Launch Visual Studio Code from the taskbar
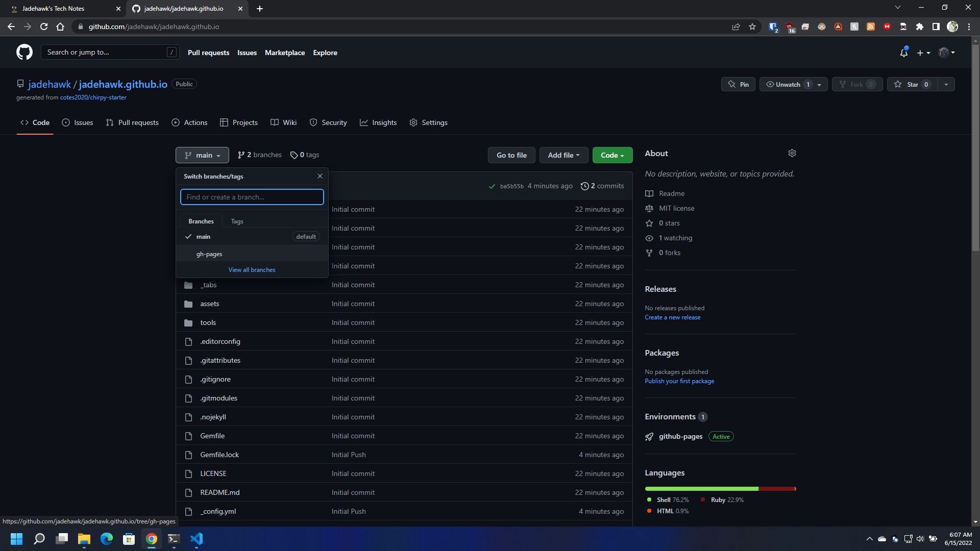 pyautogui.click(x=196, y=539)
